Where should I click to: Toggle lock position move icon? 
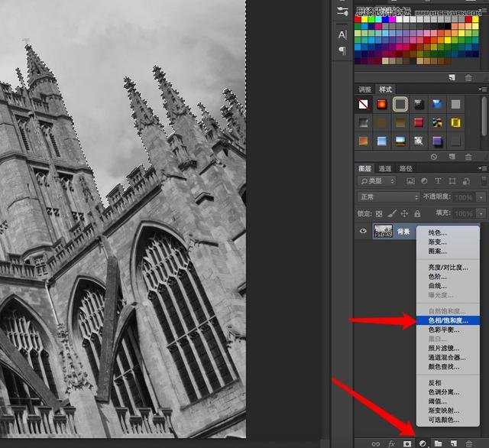click(x=404, y=214)
